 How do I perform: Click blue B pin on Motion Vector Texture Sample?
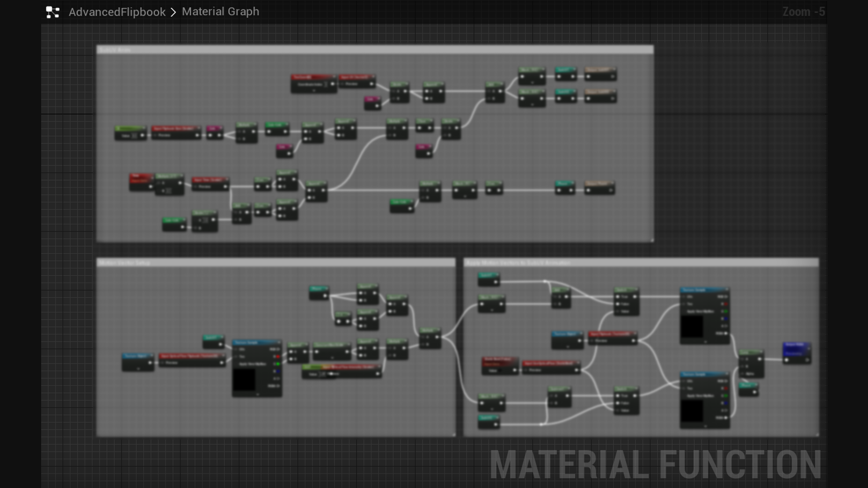(277, 371)
